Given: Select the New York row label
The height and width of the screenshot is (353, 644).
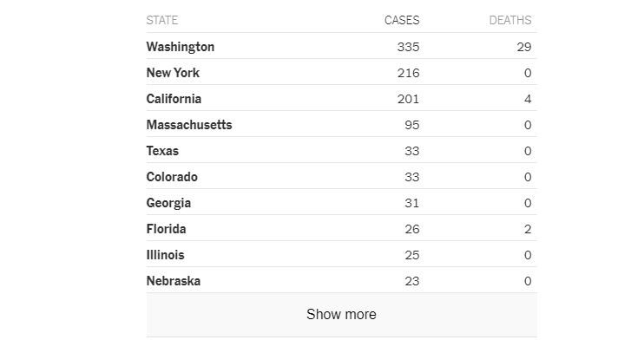Looking at the screenshot, I should (x=173, y=73).
